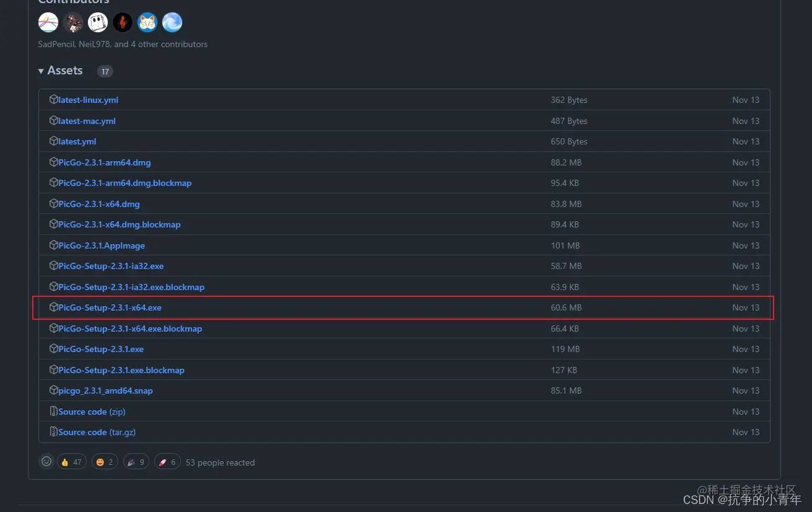This screenshot has width=812, height=512.
Task: Click the Assets count badge 17
Action: click(105, 72)
